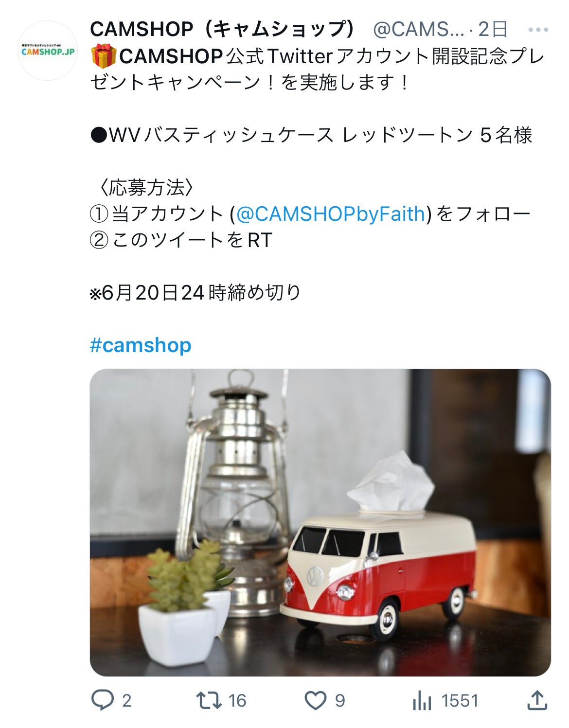
Task: Select the like count 9
Action: [340, 701]
